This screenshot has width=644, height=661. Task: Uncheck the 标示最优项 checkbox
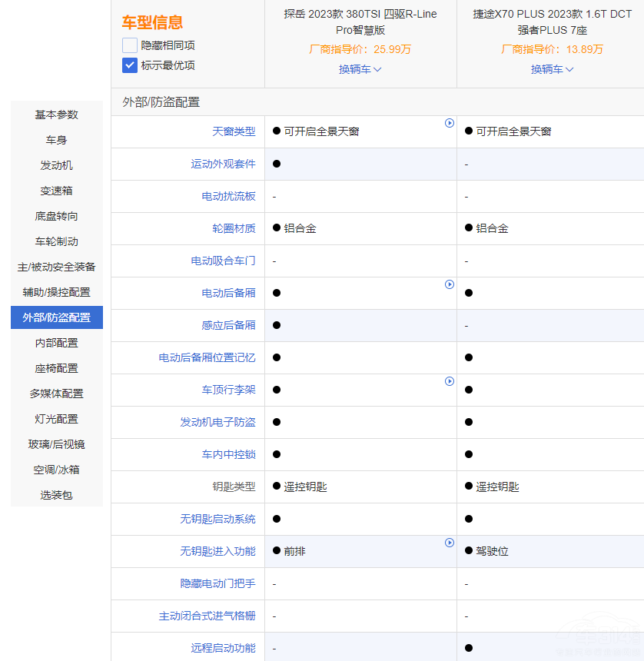coord(130,65)
